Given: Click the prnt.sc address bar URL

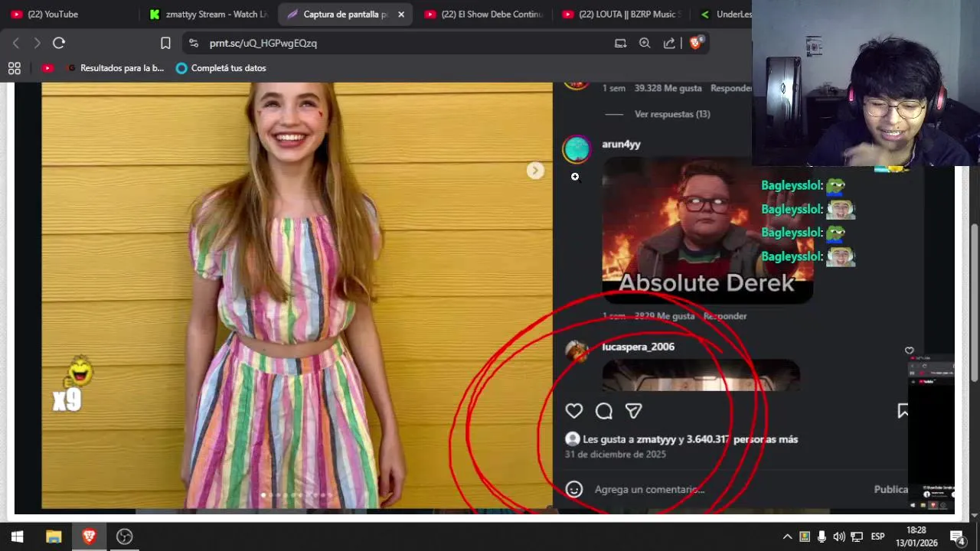Looking at the screenshot, I should coord(263,44).
